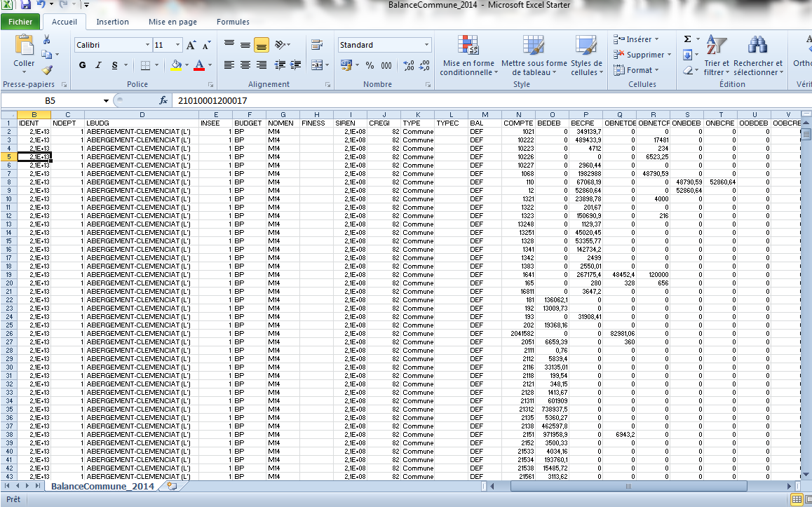Increase font size with large A icon
Screen dimensions: 812x507
point(191,45)
